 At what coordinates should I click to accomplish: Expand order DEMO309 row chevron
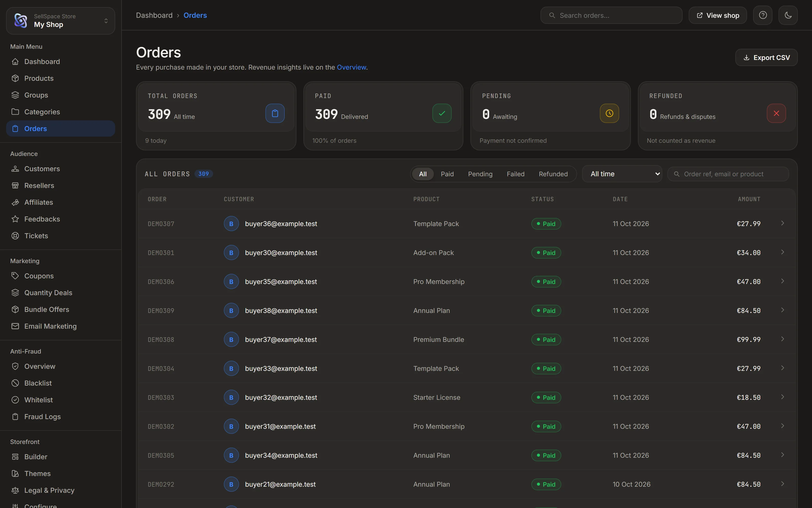click(x=783, y=310)
